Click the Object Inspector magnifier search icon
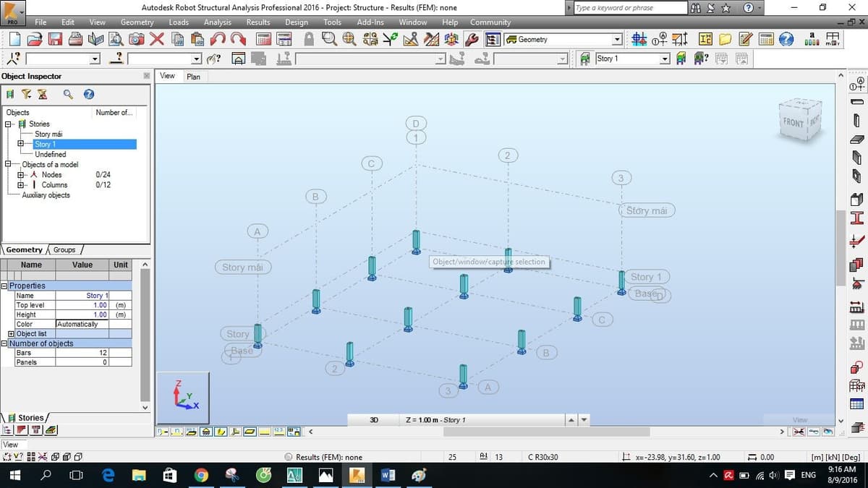The image size is (868, 488). (68, 94)
